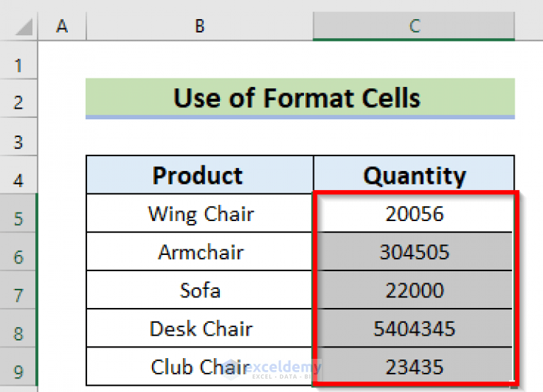Click the 'Quantity' header cell

[x=414, y=174]
